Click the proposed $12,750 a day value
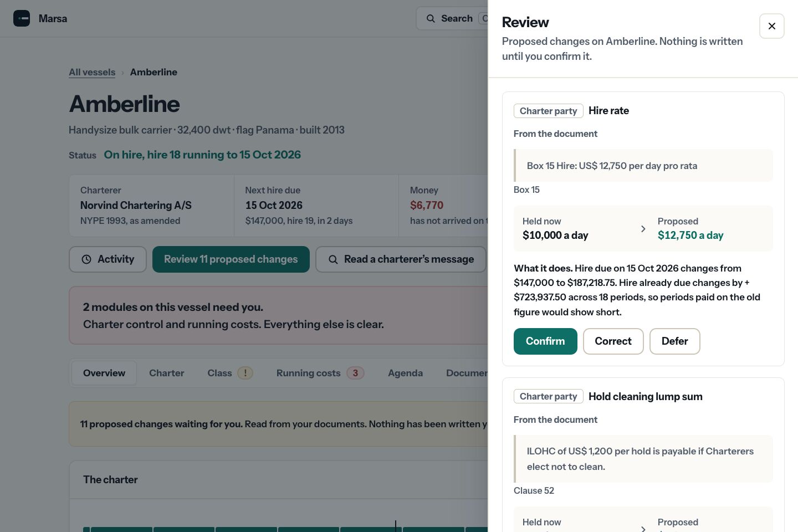 [x=690, y=236]
